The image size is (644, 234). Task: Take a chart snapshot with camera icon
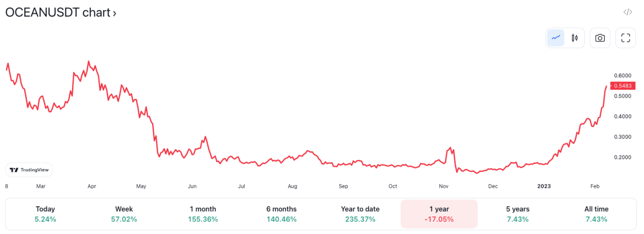tap(600, 38)
